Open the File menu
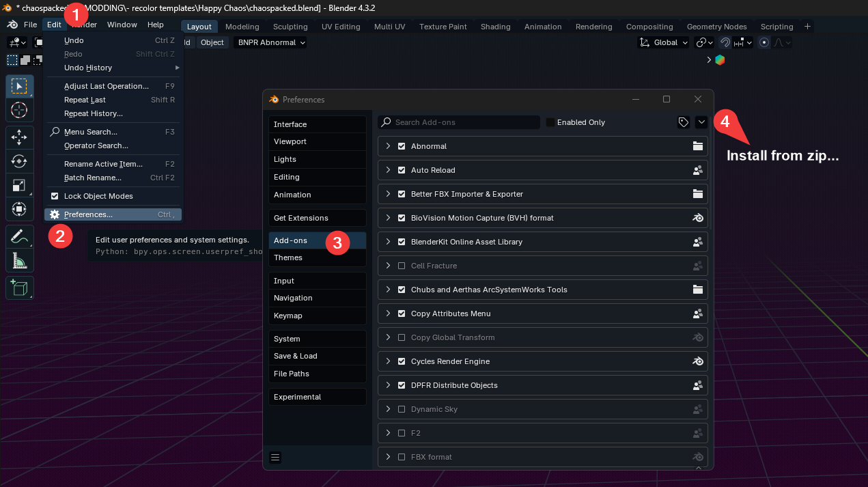This screenshot has height=487, width=868. pos(30,25)
